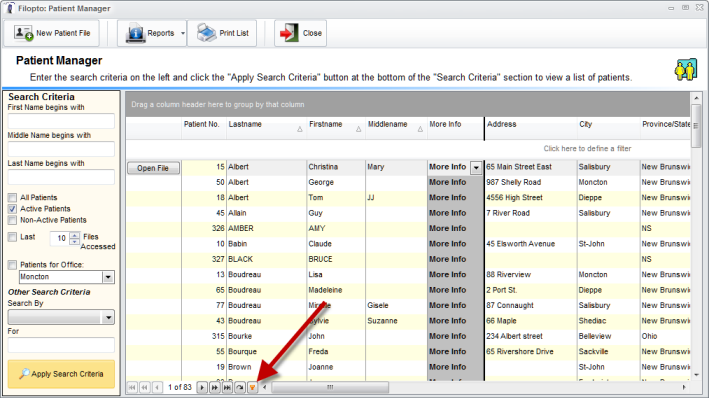
Task: Check the Patients for Office checkbox
Action: click(12, 265)
